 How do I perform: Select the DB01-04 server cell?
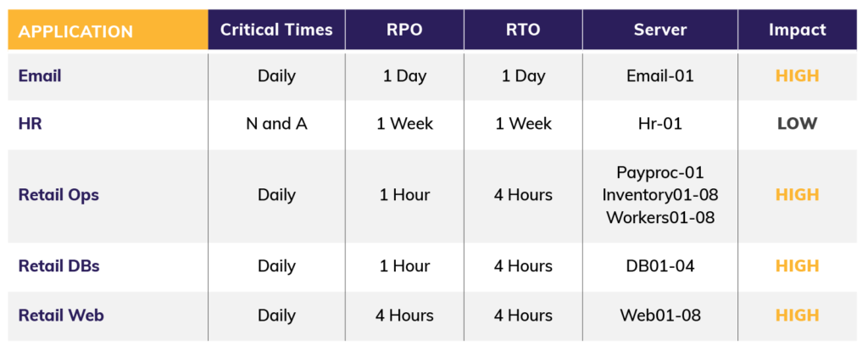click(x=659, y=265)
